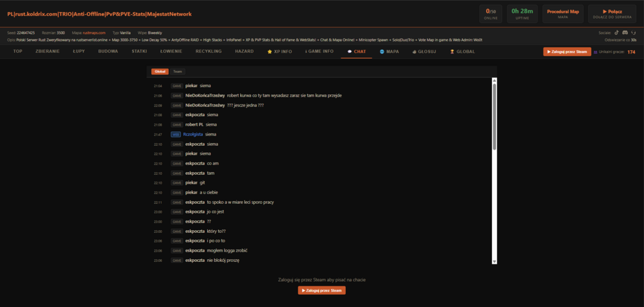The height and width of the screenshot is (307, 644).
Task: Click the message 'jo co jest'
Action: (215, 212)
